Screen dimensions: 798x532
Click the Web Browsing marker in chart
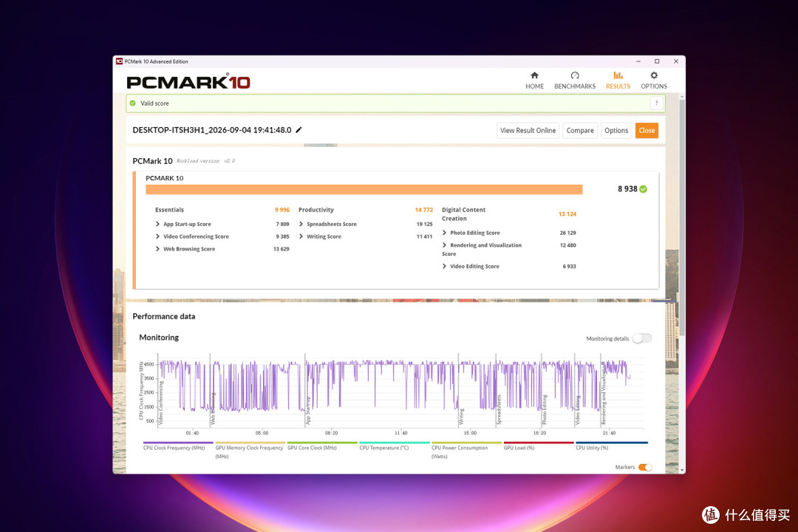point(213,409)
